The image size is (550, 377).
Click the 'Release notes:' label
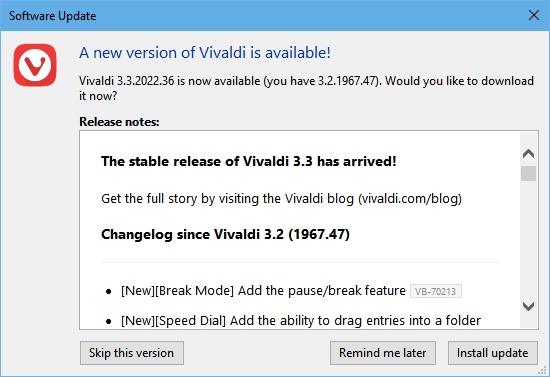coord(119,122)
